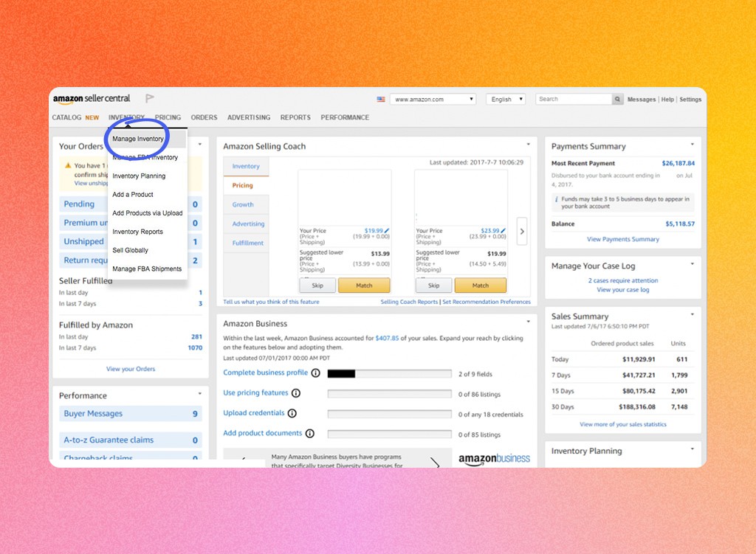Image resolution: width=756 pixels, height=554 pixels.
Task: Click Match for the $23.99 item
Action: pos(480,285)
